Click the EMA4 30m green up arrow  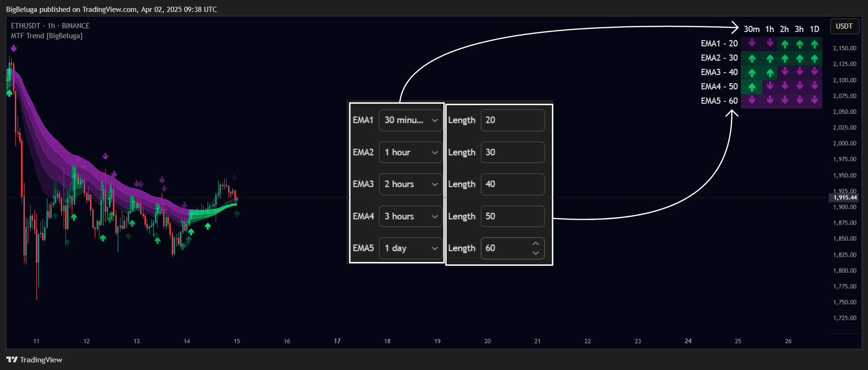[x=752, y=87]
